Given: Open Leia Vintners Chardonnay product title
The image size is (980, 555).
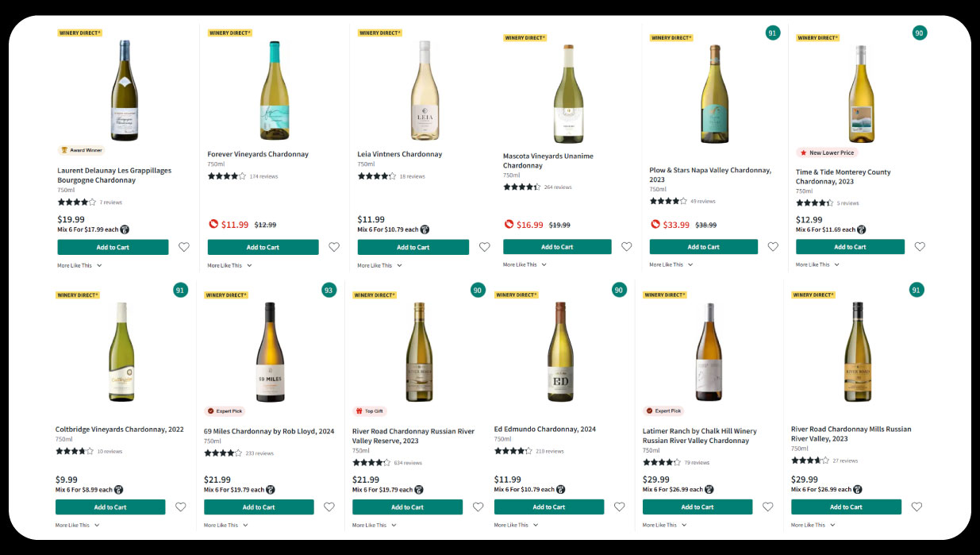Looking at the screenshot, I should tap(400, 154).
